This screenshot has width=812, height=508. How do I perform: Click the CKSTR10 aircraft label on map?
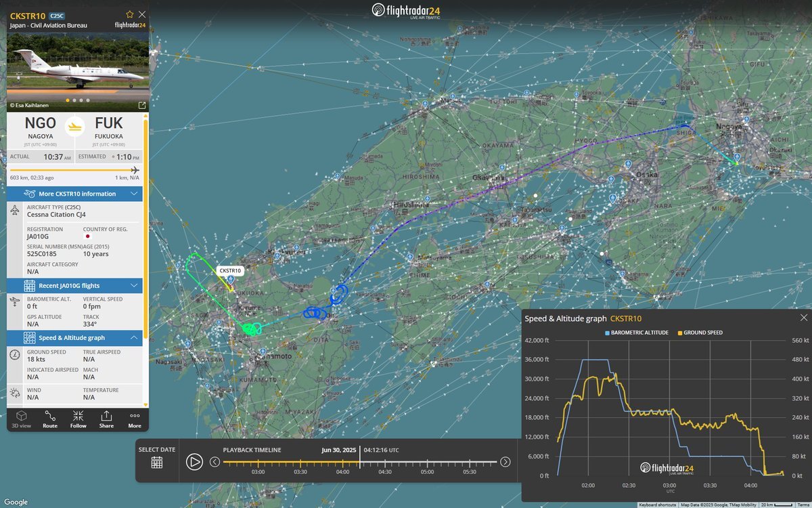pyautogui.click(x=230, y=270)
